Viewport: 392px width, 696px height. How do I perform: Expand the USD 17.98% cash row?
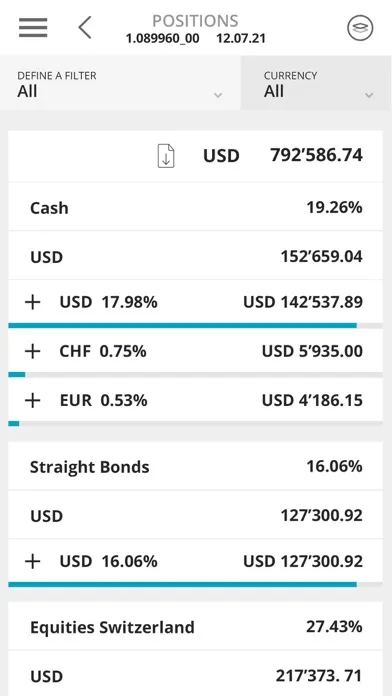tap(195, 302)
